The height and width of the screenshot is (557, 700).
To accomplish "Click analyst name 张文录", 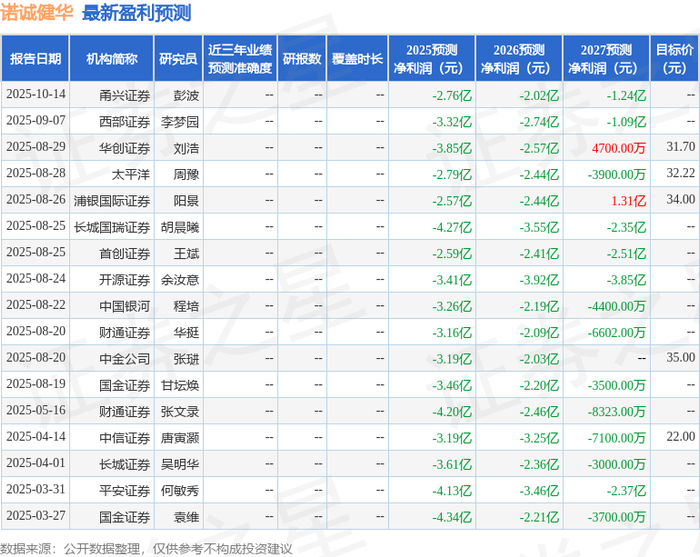I will (180, 411).
